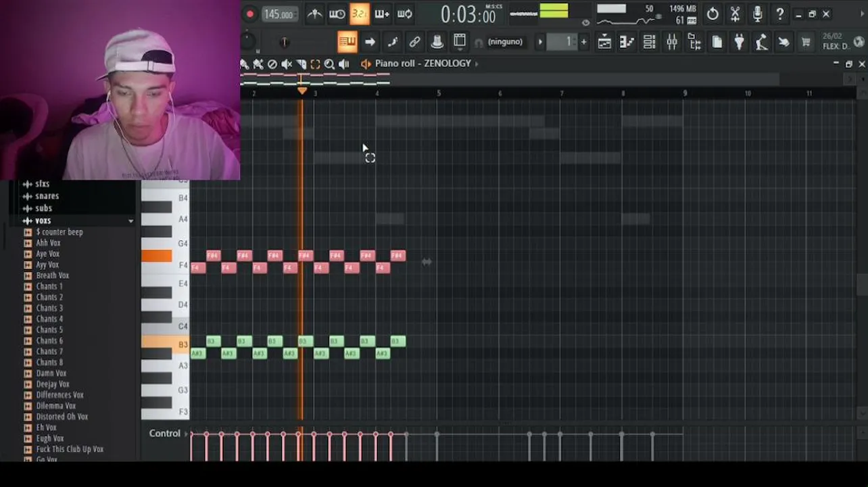
Task: Click the 0:03:00 time display
Action: 468,14
